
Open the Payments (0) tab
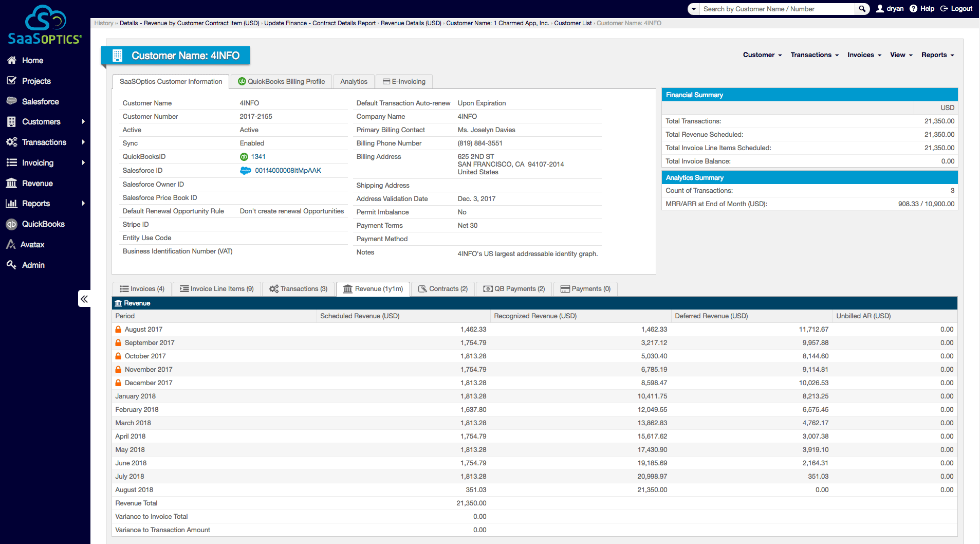tap(585, 289)
